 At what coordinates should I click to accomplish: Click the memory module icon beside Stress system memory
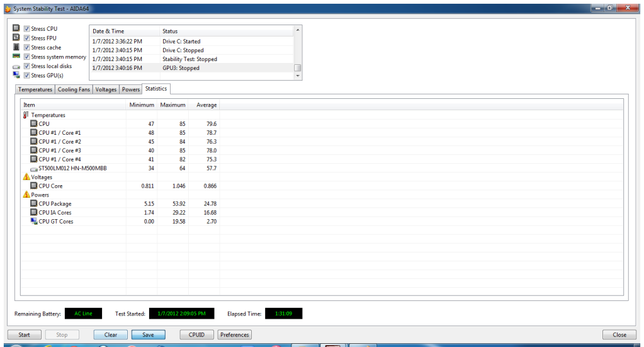pyautogui.click(x=16, y=56)
